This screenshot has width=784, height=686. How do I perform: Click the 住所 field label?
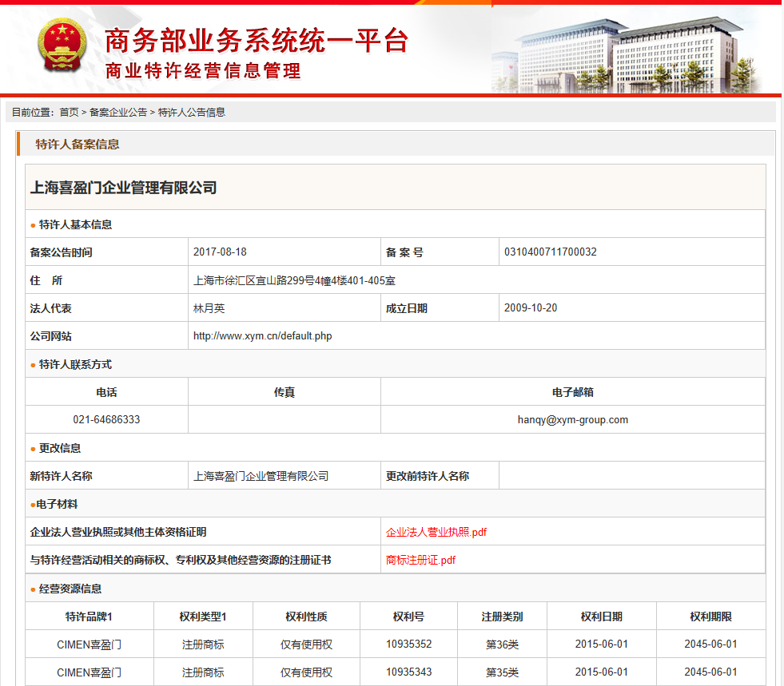point(46,280)
